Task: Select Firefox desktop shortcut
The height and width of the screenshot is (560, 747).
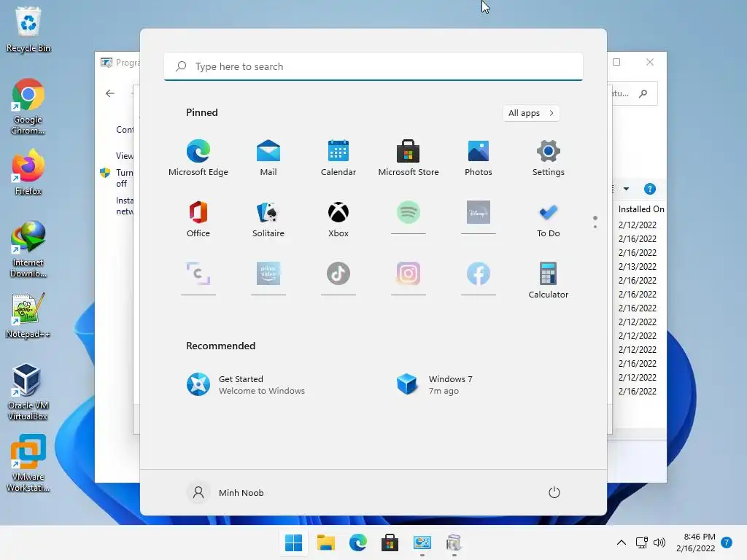Action: point(28,172)
